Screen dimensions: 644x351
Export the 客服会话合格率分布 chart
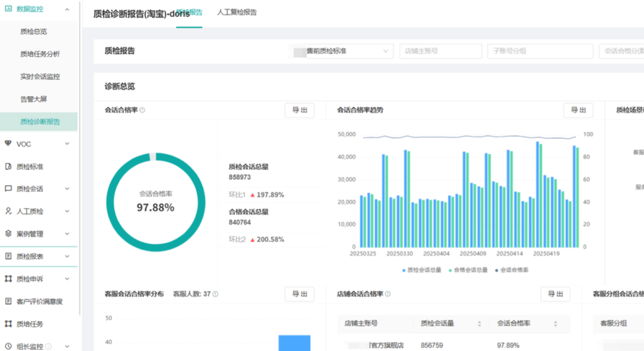click(x=300, y=294)
